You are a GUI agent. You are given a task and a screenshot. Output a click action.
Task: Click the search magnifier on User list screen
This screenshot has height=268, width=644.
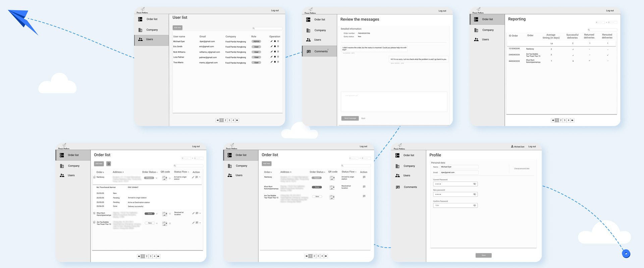click(x=254, y=28)
